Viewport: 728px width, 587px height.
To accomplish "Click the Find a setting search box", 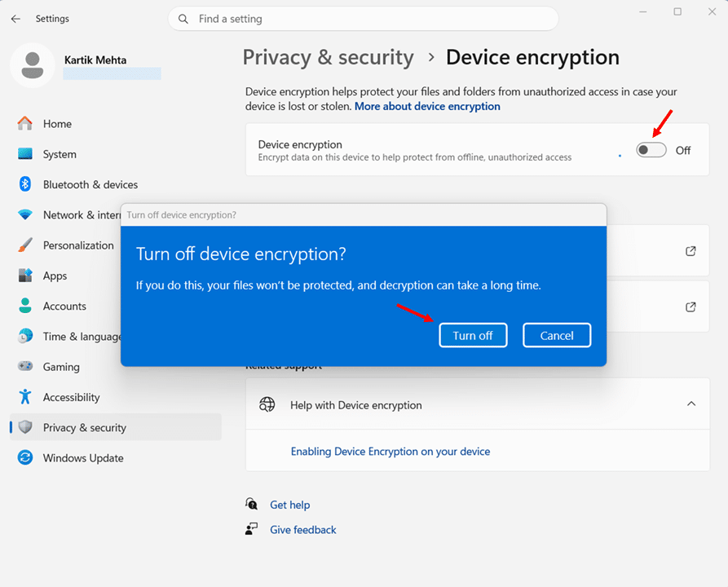I will [x=363, y=19].
